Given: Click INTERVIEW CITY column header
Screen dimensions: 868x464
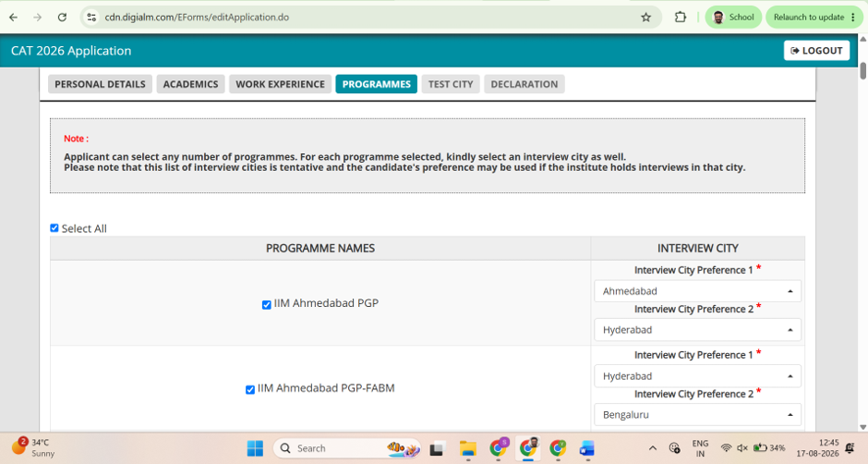Looking at the screenshot, I should coord(698,249).
